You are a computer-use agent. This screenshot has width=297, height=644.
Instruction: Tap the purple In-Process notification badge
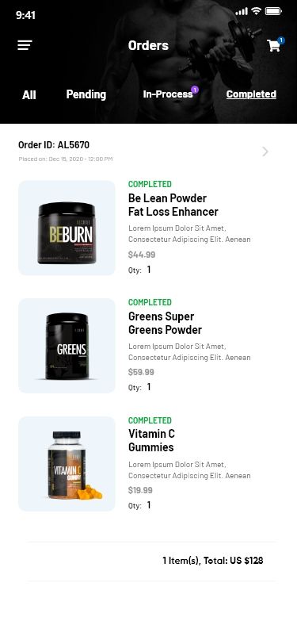(195, 90)
